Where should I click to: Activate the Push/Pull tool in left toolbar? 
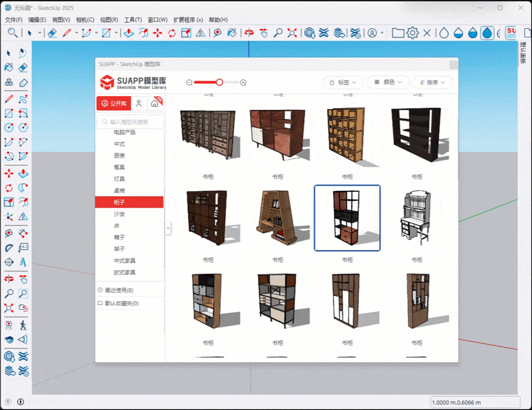[23, 173]
